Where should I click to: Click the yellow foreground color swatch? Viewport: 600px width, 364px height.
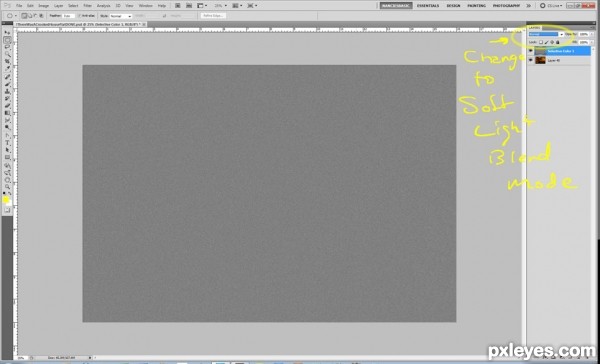[6, 199]
